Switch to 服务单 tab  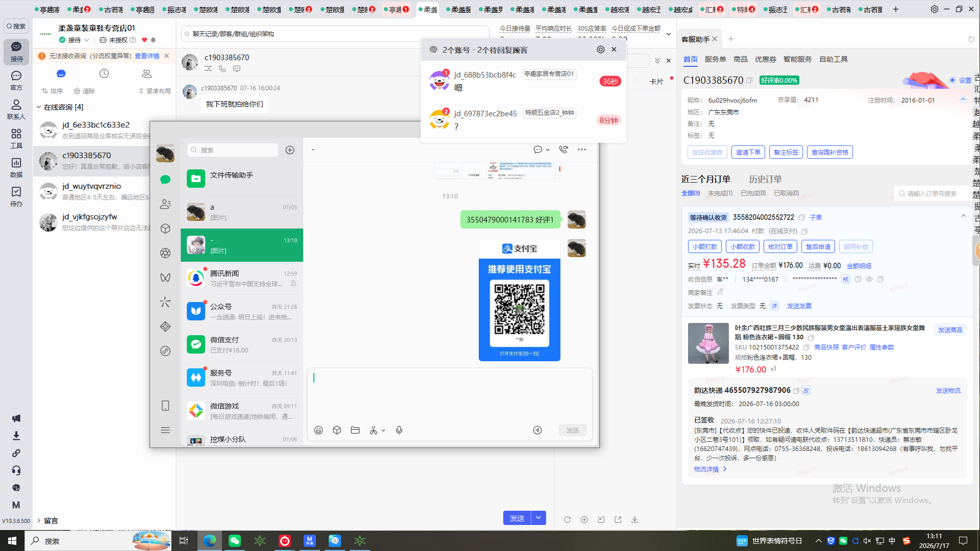point(716,59)
